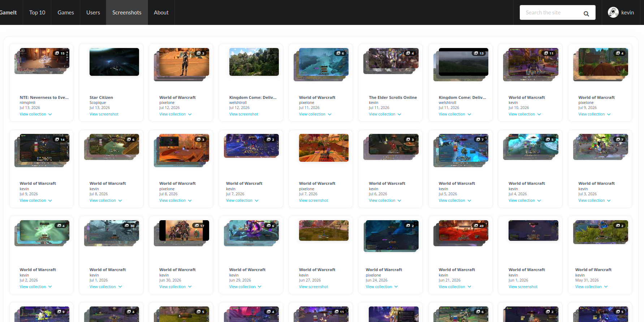
Task: Click the 6-image badge on kevin's Jul 8 Warcraft
Action: pos(130,139)
